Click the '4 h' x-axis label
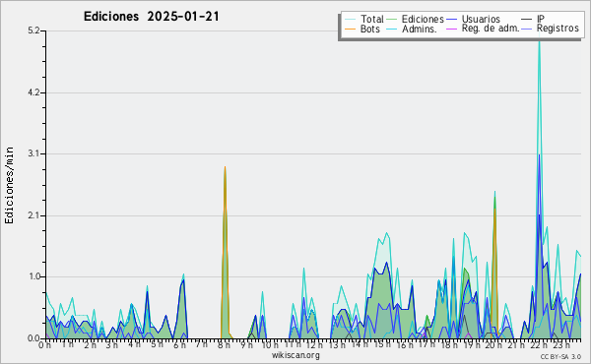Image resolution: width=591 pixels, height=364 pixels. coord(135,344)
